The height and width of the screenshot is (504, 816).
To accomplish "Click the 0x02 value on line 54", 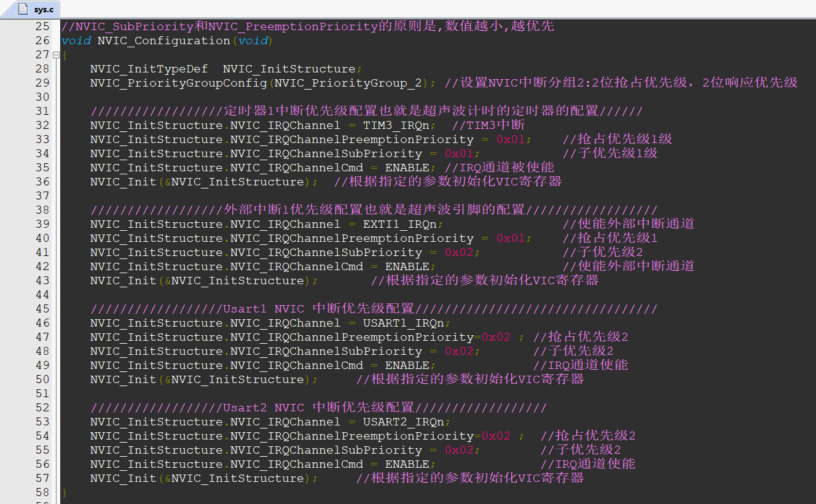I will click(496, 436).
